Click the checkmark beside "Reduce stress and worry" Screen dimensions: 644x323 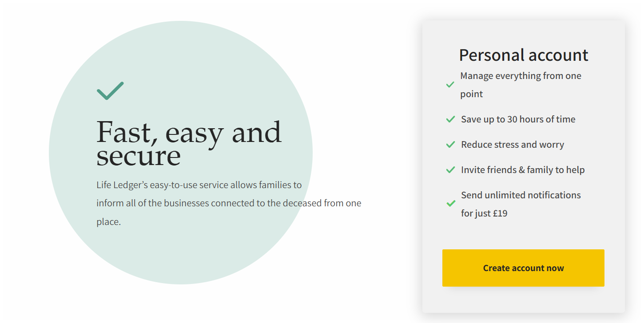[x=450, y=145]
